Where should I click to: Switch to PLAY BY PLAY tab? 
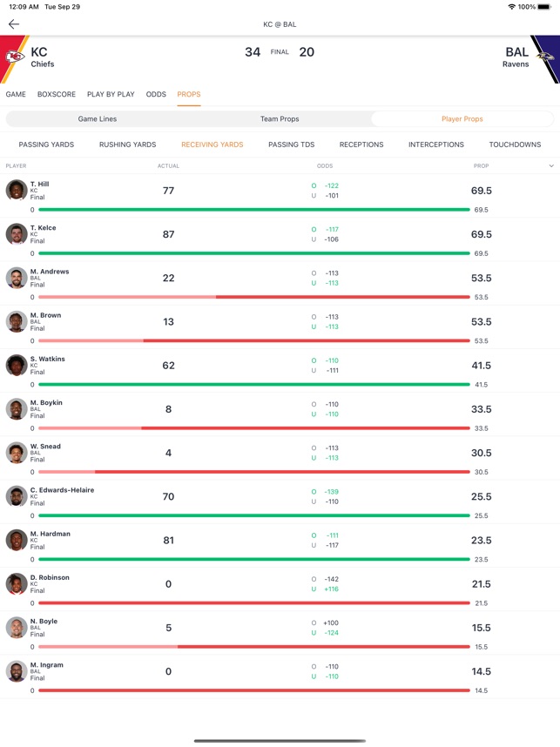[111, 94]
